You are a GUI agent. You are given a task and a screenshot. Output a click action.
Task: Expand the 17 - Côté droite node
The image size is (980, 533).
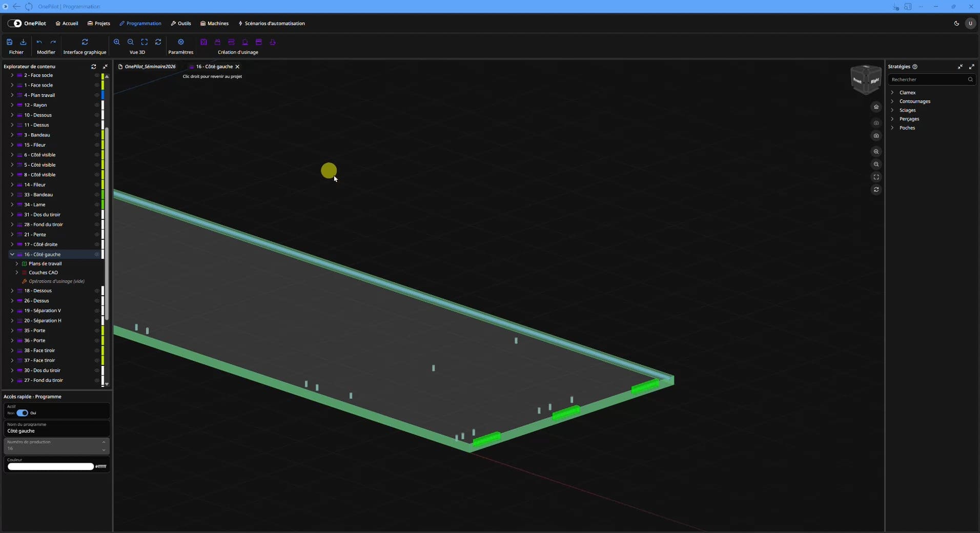coord(12,244)
